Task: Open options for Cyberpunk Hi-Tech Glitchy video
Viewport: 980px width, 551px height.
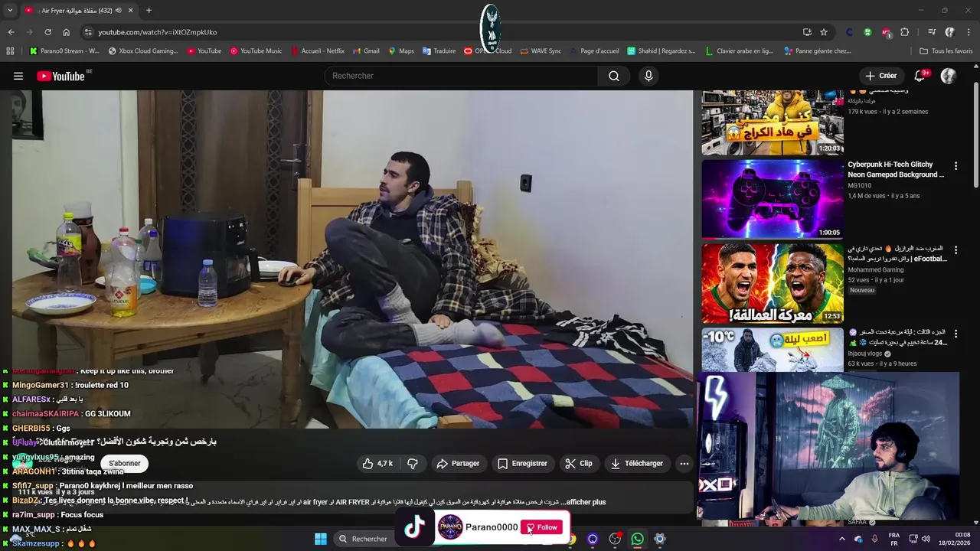Action: click(x=955, y=165)
